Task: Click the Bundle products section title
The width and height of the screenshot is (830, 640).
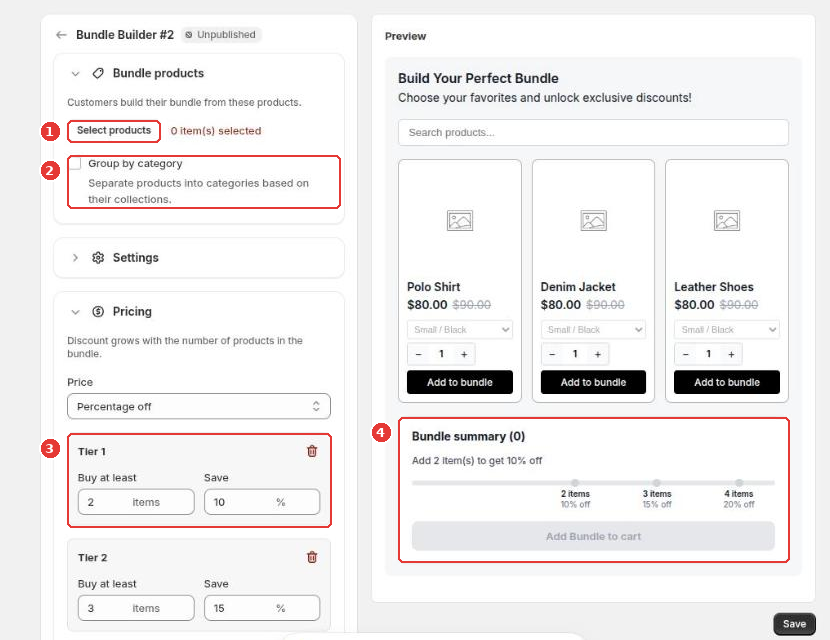Action: [x=158, y=74]
